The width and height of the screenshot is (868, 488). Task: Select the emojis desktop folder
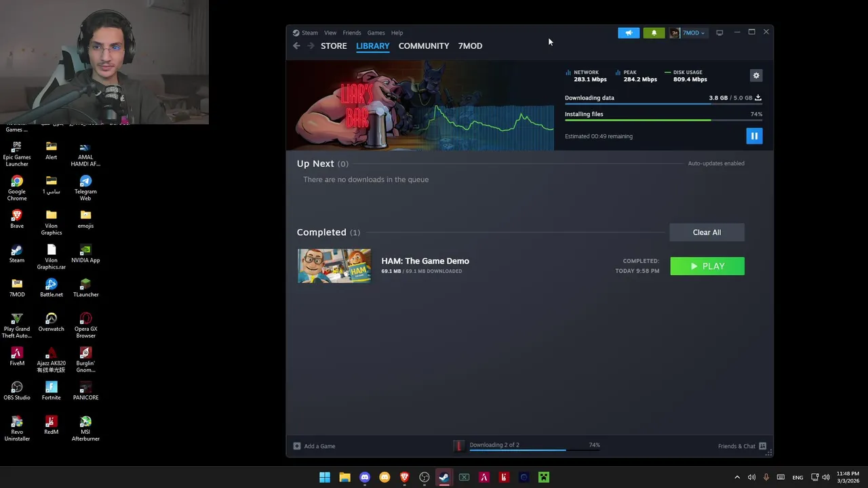coord(85,219)
